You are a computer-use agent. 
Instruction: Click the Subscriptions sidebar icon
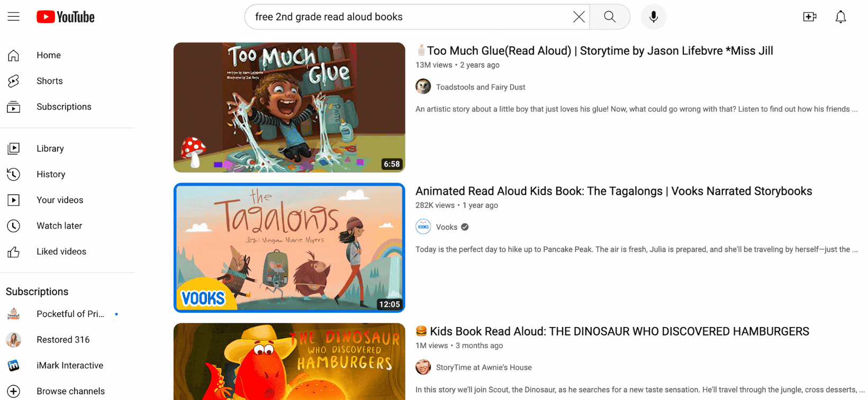[14, 107]
